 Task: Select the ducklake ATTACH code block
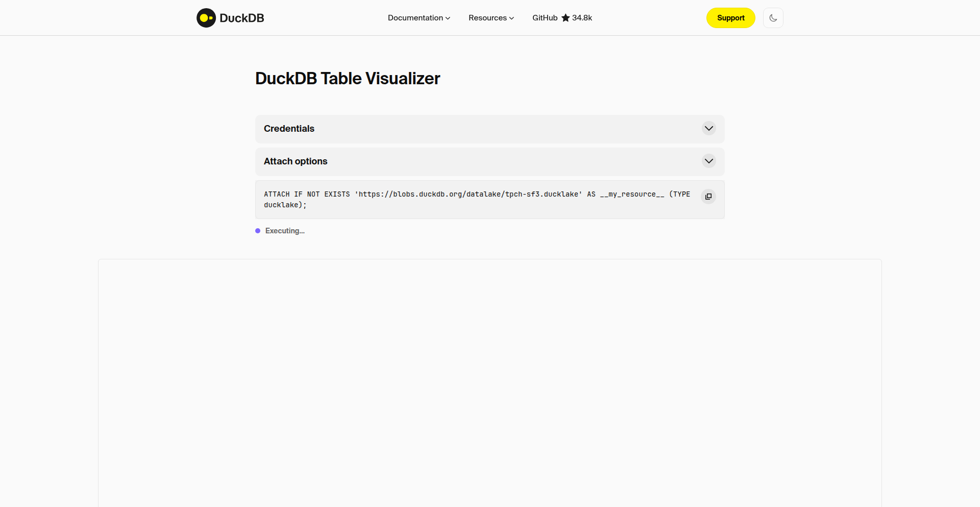(475, 199)
